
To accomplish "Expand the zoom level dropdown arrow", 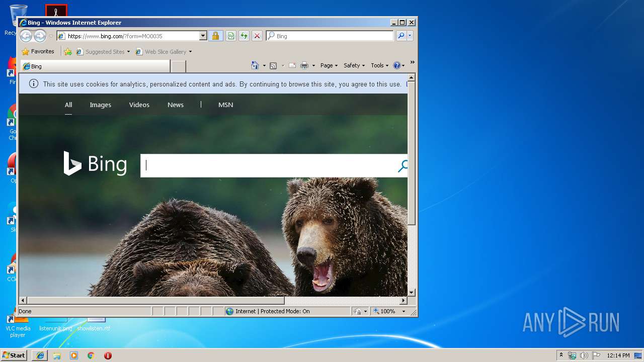I will [x=403, y=311].
